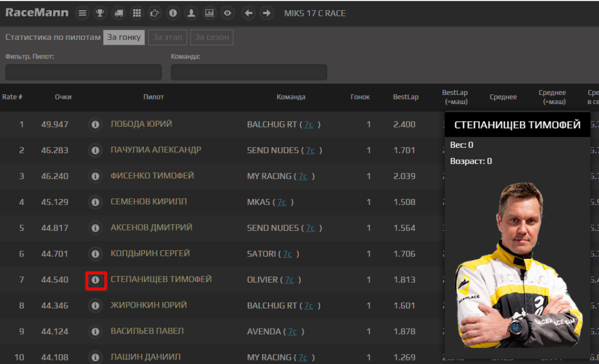The width and height of the screenshot is (599, 364).
Task: Open the 7c link in ЖИРОНКИН ЮРИЙ row
Action: 309,305
